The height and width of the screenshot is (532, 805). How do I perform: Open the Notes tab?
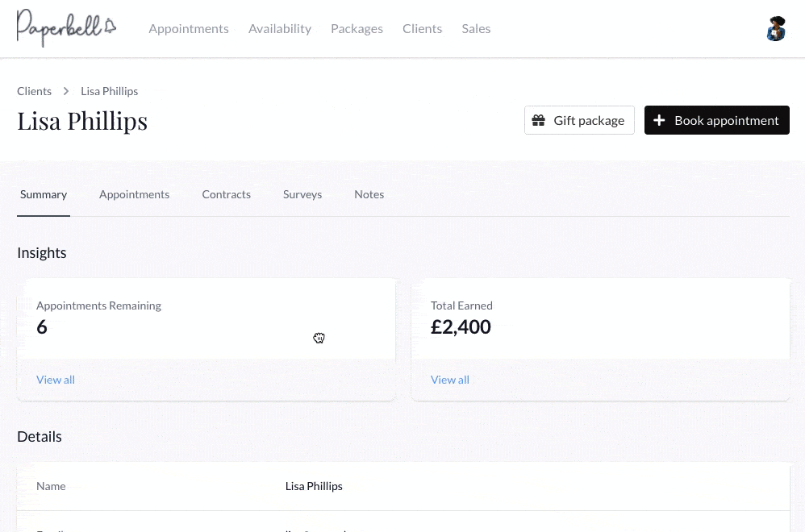[369, 194]
